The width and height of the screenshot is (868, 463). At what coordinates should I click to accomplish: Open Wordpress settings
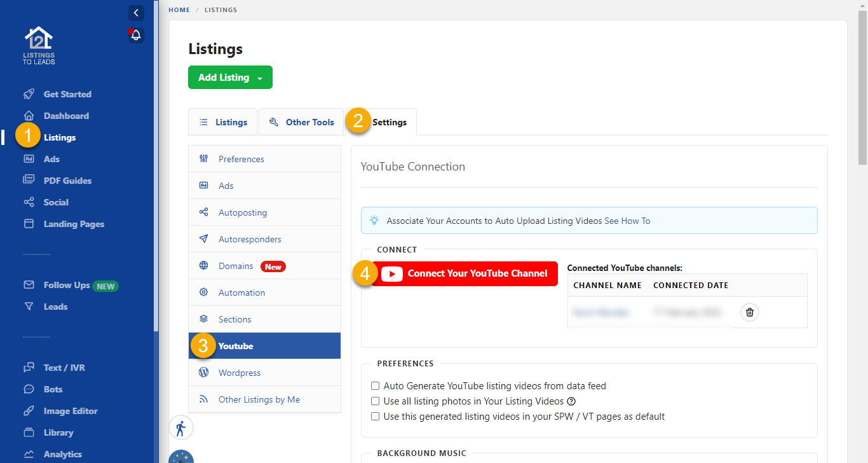tap(264, 373)
